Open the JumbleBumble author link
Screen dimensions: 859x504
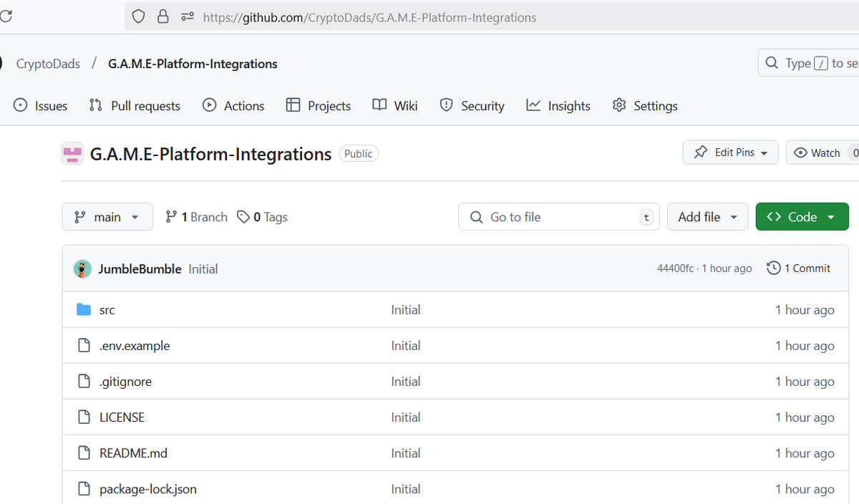coord(140,269)
